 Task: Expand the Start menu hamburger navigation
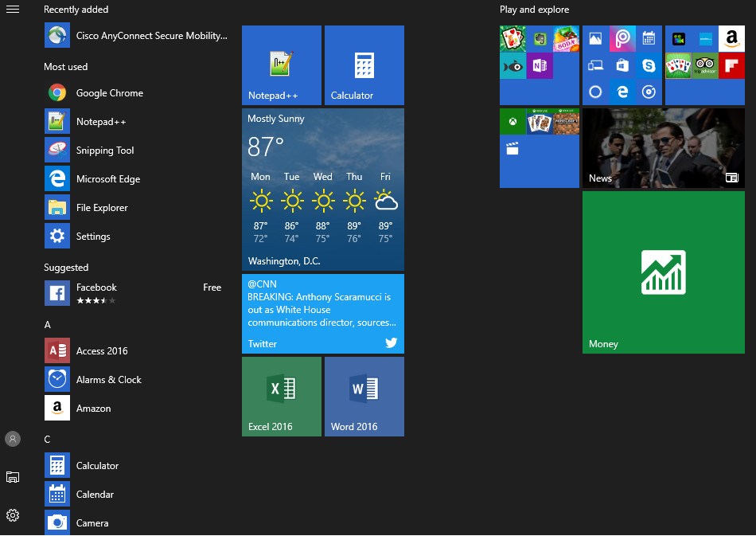(13, 10)
